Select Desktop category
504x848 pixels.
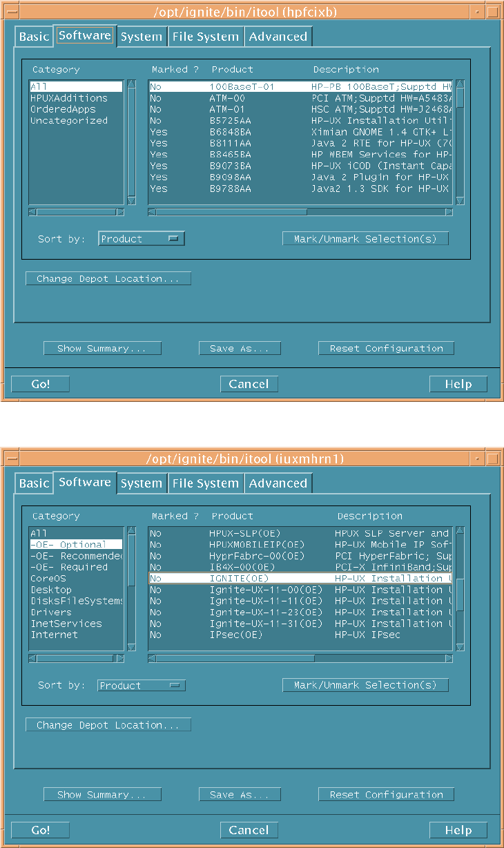(x=76, y=590)
